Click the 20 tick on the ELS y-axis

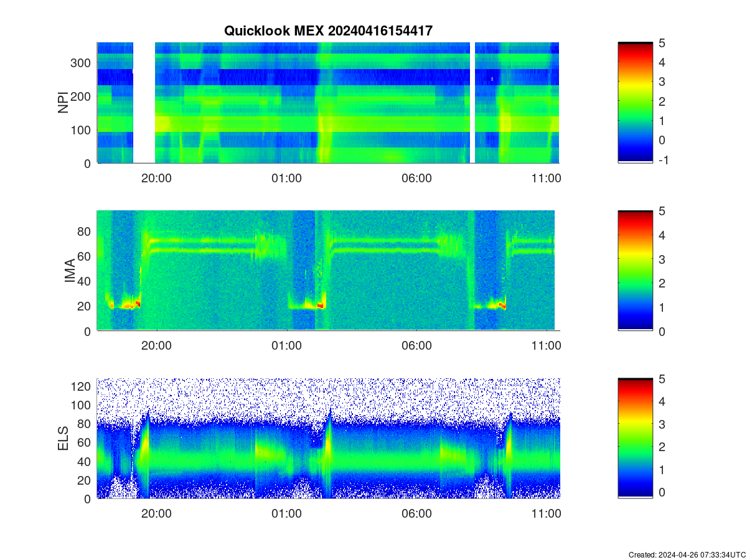click(x=85, y=480)
